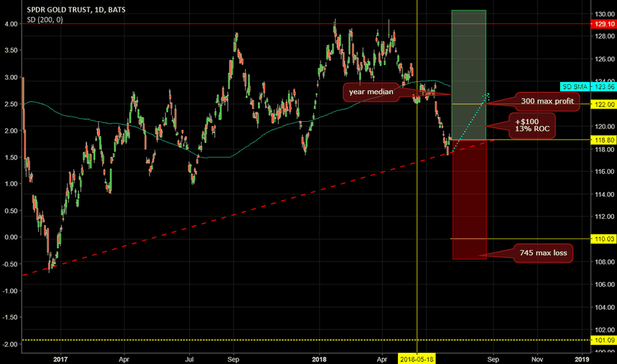
Task: Click the 4.00 left scale value
Action: pos(11,24)
